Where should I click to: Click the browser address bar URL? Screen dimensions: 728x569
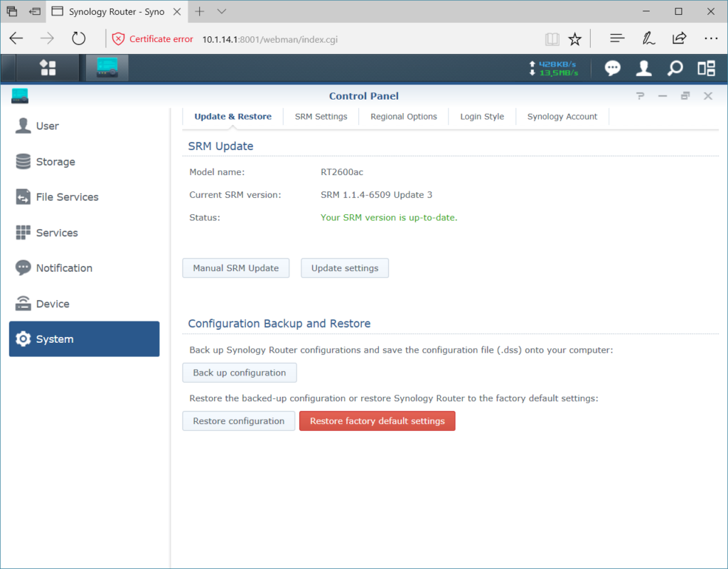270,40
